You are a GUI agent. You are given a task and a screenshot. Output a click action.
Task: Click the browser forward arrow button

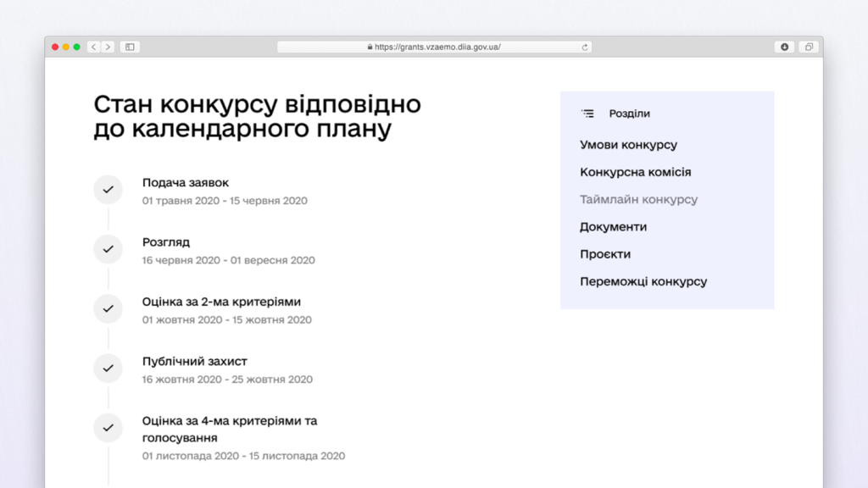click(x=108, y=47)
